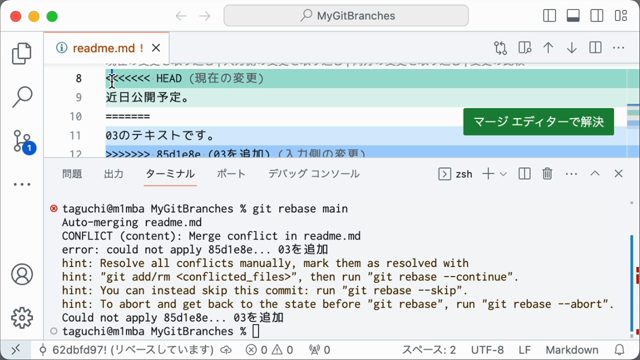640x360 pixels.
Task: Open preview to the side icon
Action: pyautogui.click(x=524, y=48)
